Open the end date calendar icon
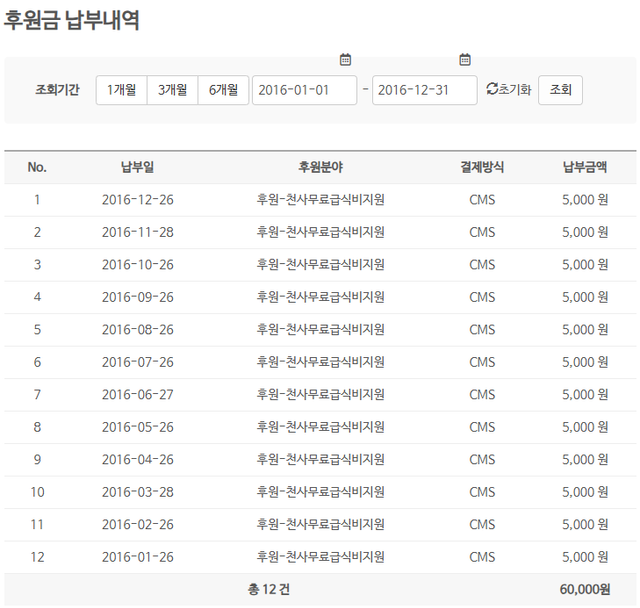640x608 pixels. click(x=465, y=60)
